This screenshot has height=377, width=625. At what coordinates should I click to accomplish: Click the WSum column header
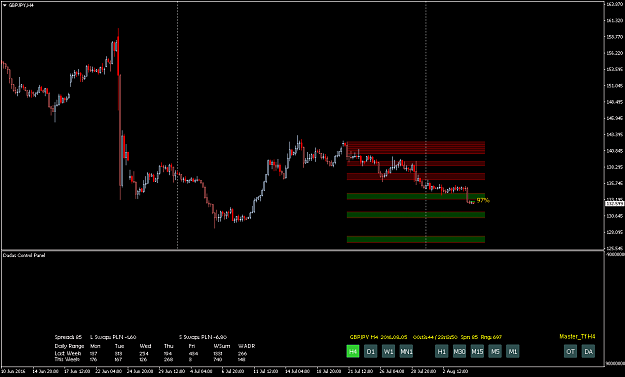click(x=222, y=346)
